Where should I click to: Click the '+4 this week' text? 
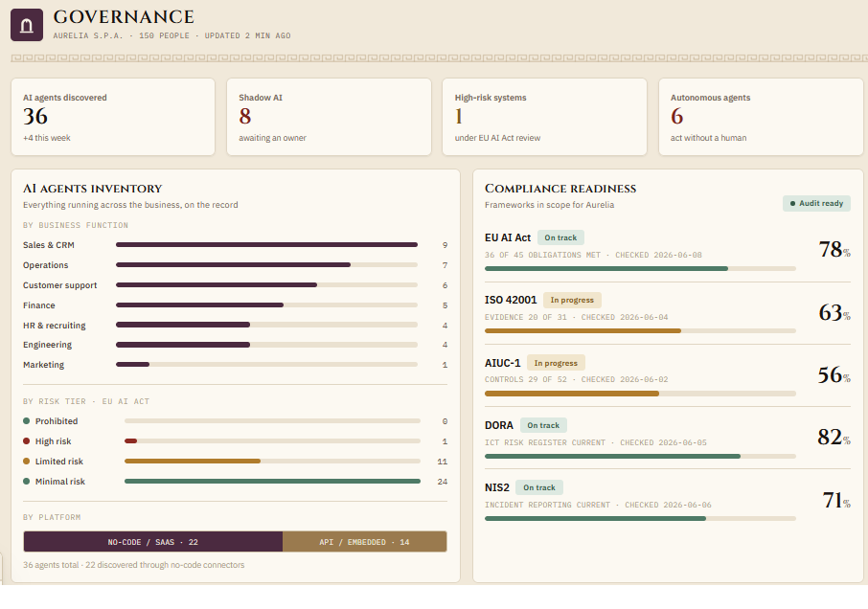[x=47, y=138]
